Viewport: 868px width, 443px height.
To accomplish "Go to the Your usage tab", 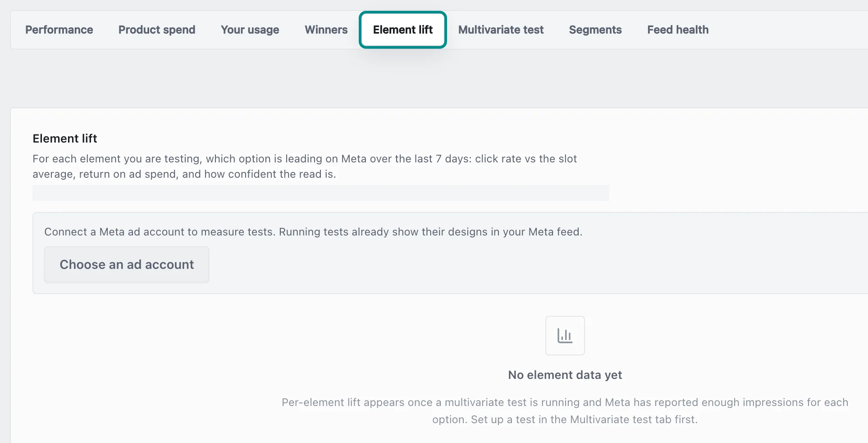I will pos(250,30).
